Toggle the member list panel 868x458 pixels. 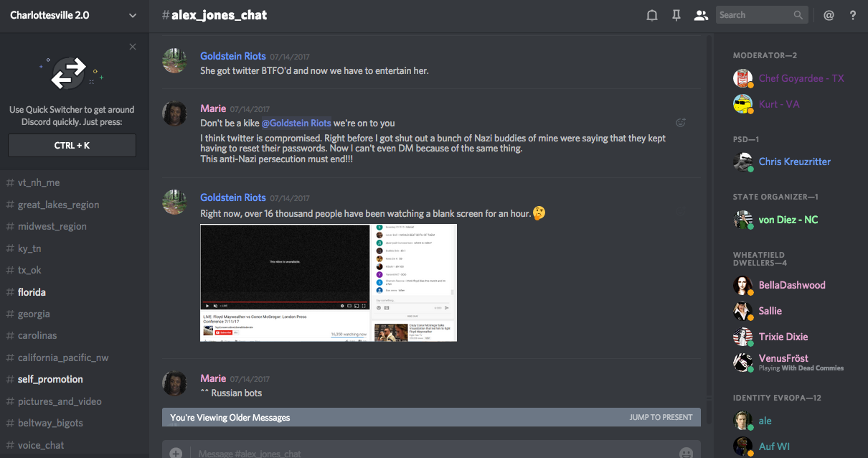701,15
